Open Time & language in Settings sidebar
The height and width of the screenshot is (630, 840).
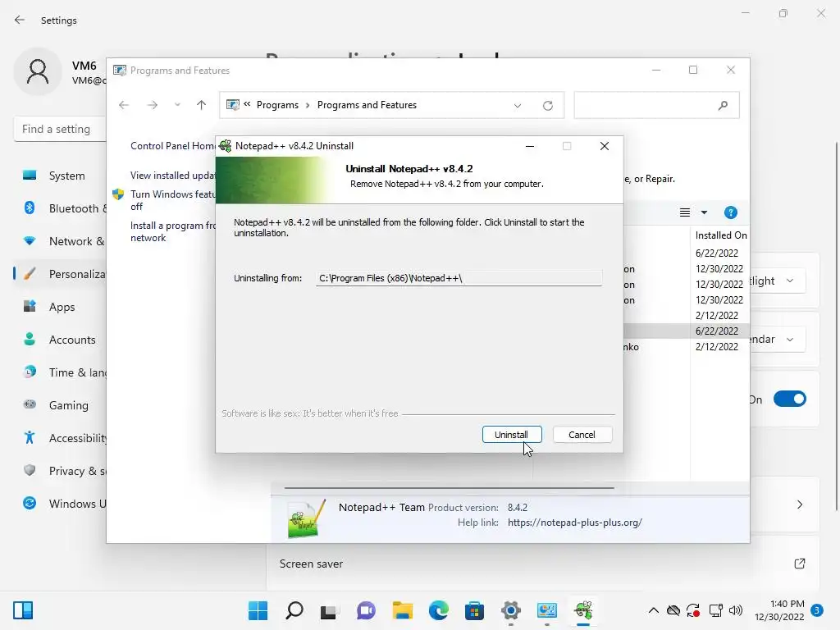60,372
